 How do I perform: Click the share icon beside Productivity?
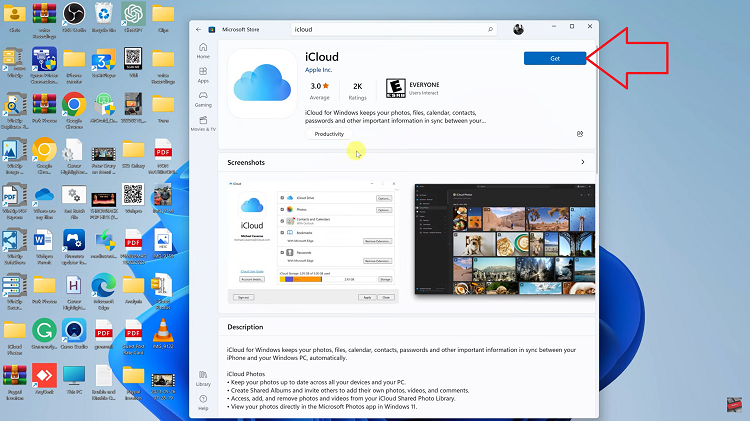[x=580, y=134]
